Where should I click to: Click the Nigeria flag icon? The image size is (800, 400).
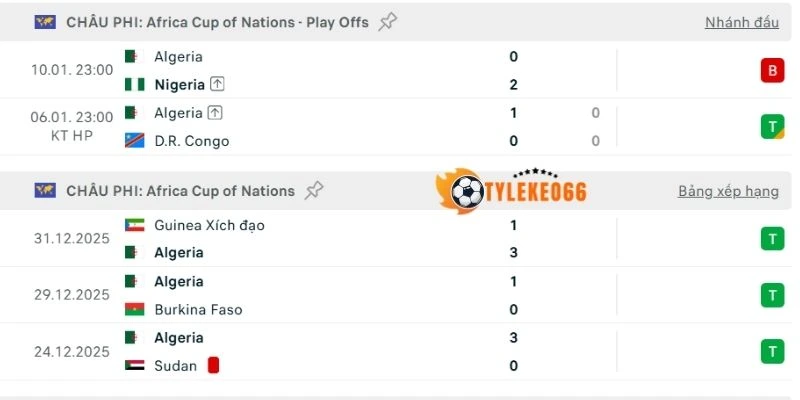pos(134,85)
